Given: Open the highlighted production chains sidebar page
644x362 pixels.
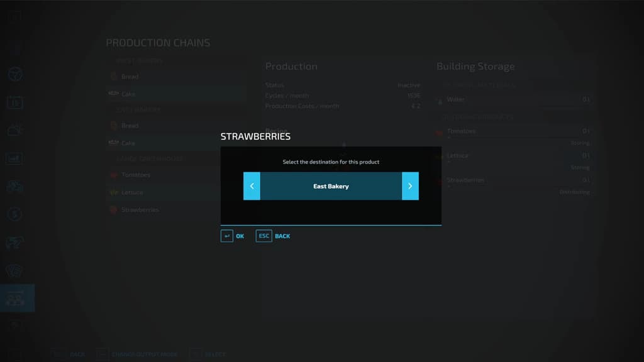Looking at the screenshot, I should point(17,298).
